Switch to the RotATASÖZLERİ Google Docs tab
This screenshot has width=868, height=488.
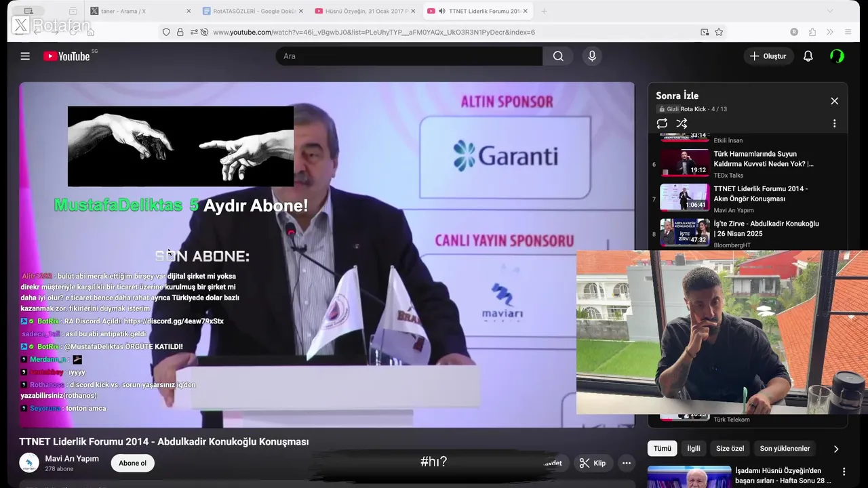[254, 12]
